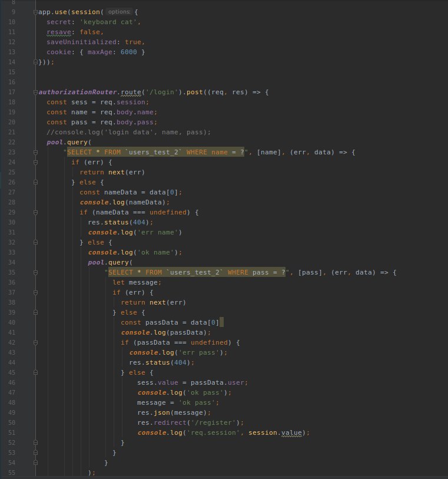The height and width of the screenshot is (479, 448).
Task: Click 'console.log(nameData)' statement
Action: [125, 202]
